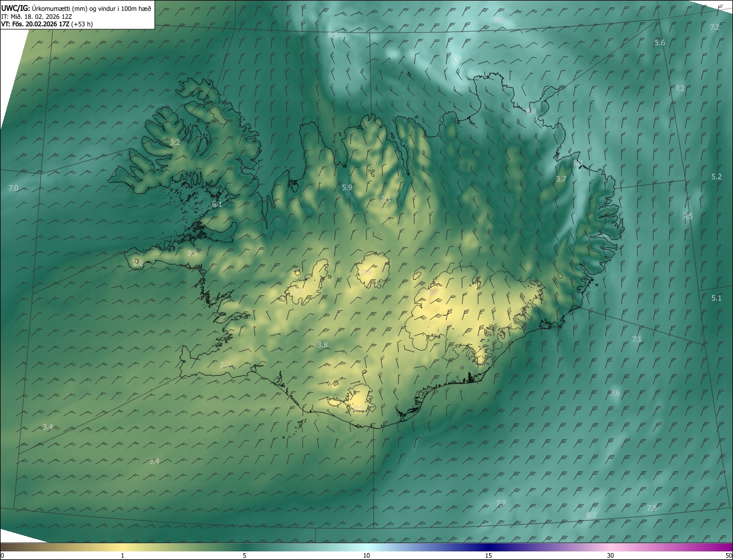Click the title "Úrkomumætti (mm) og vindur í 100m hæð"
This screenshot has height=560, width=733.
(92, 8)
